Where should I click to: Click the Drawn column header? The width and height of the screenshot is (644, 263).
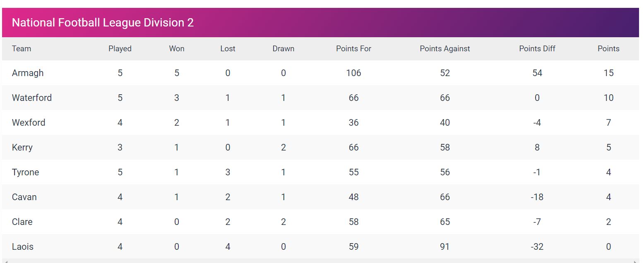(284, 48)
